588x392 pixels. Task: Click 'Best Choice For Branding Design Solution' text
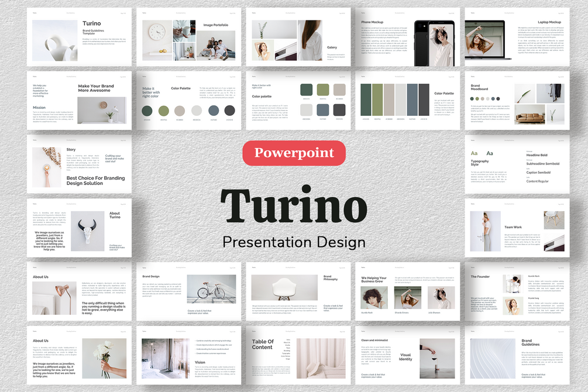tap(95, 180)
